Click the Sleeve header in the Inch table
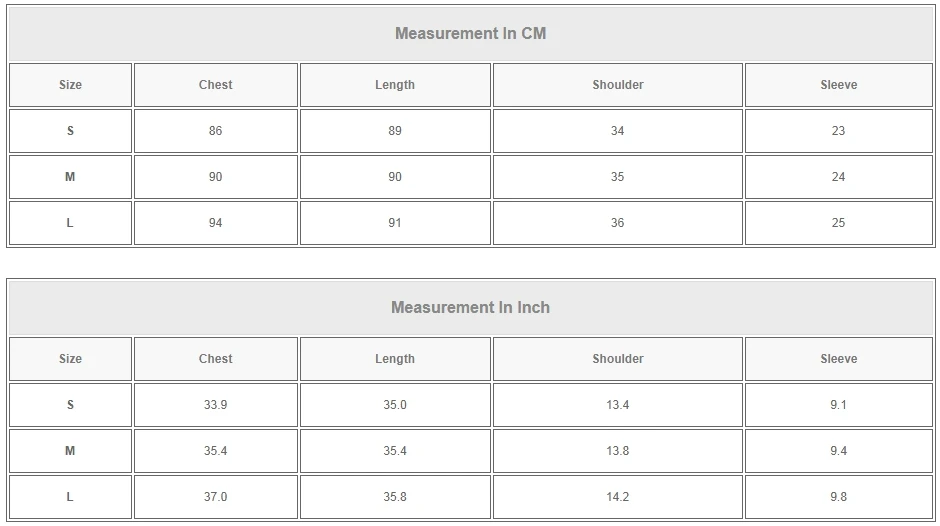Image resolution: width=940 pixels, height=526 pixels. (x=838, y=359)
